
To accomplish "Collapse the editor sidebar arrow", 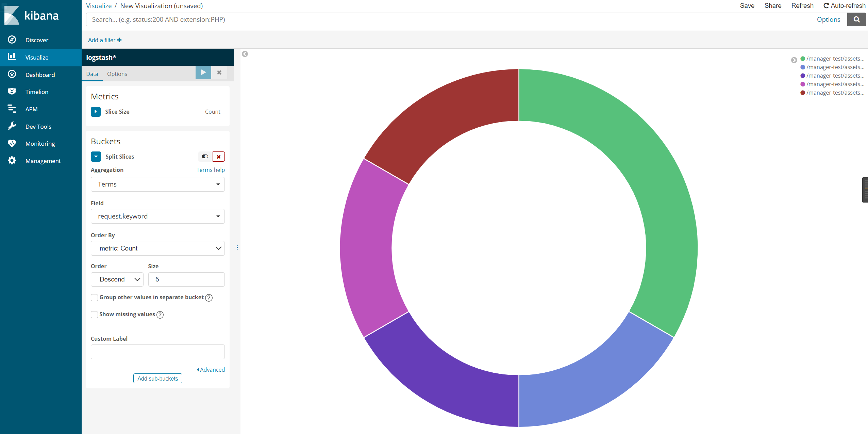I will point(245,54).
